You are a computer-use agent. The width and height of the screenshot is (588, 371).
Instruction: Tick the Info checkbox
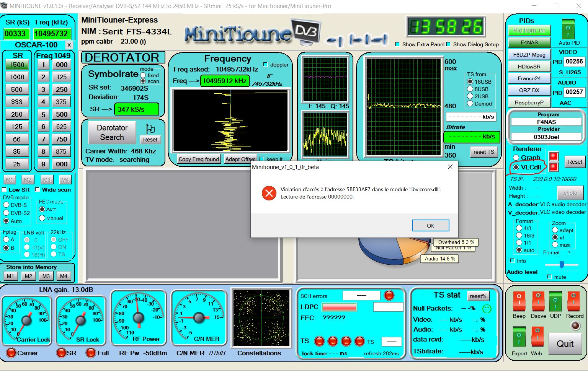tap(513, 260)
